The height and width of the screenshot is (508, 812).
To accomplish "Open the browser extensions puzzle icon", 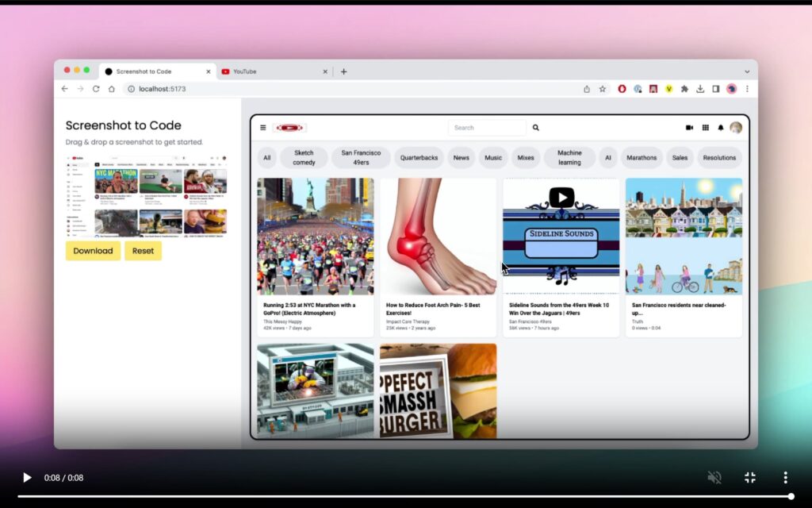I will pyautogui.click(x=684, y=89).
